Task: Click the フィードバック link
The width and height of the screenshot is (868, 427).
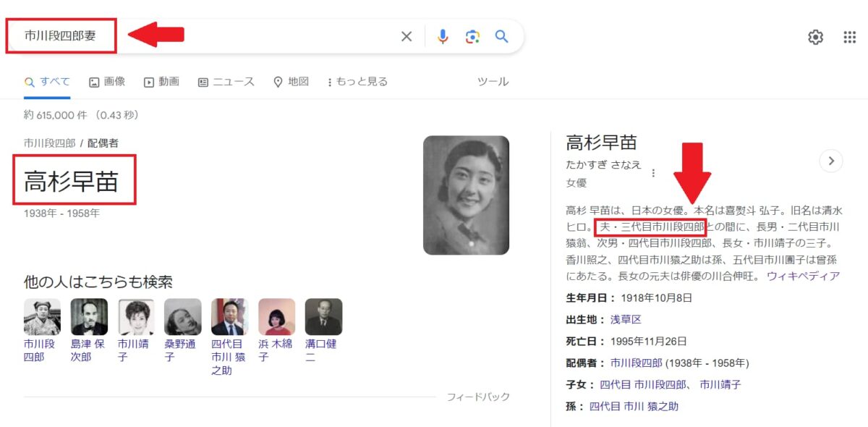Action: pos(478,397)
